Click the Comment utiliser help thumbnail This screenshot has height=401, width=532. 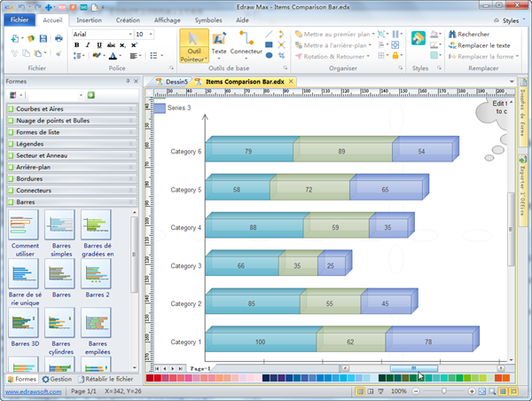click(x=25, y=225)
